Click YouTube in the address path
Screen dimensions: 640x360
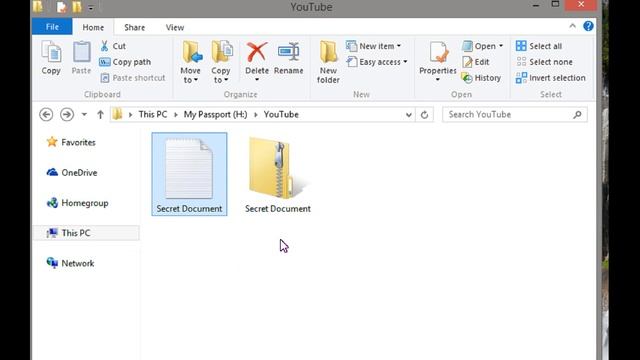281,115
